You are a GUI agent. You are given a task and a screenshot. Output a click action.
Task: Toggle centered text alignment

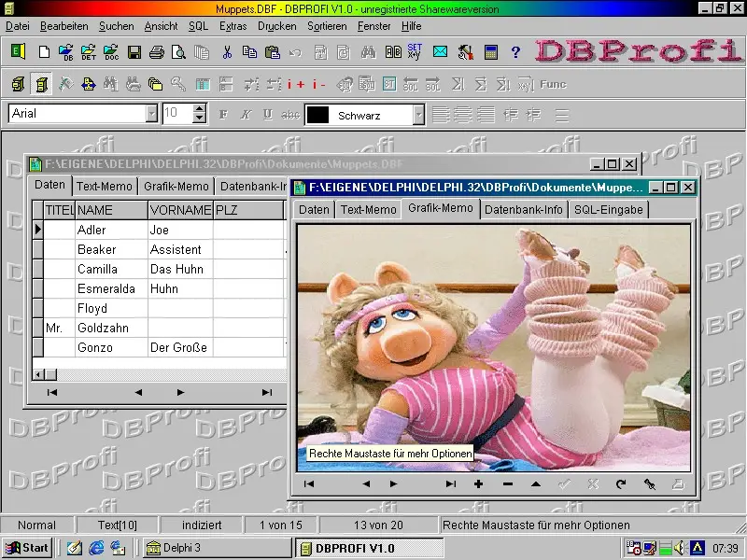(x=463, y=115)
